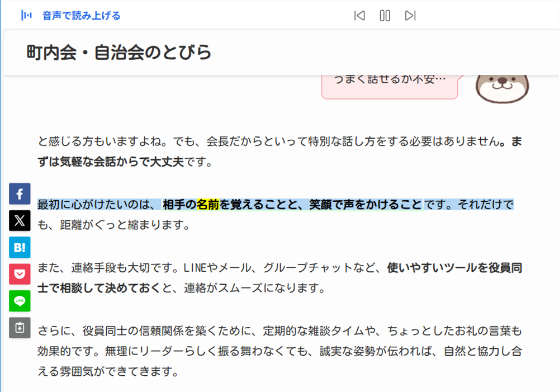Open the site title 町内会・自治会のとびら
Screen dimensions: 559x392
[x=117, y=52]
